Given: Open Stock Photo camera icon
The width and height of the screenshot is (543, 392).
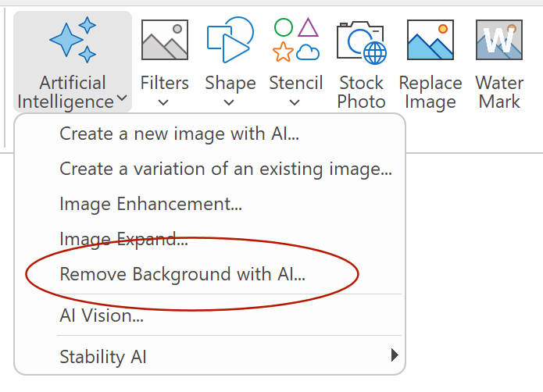Looking at the screenshot, I should click(x=362, y=42).
